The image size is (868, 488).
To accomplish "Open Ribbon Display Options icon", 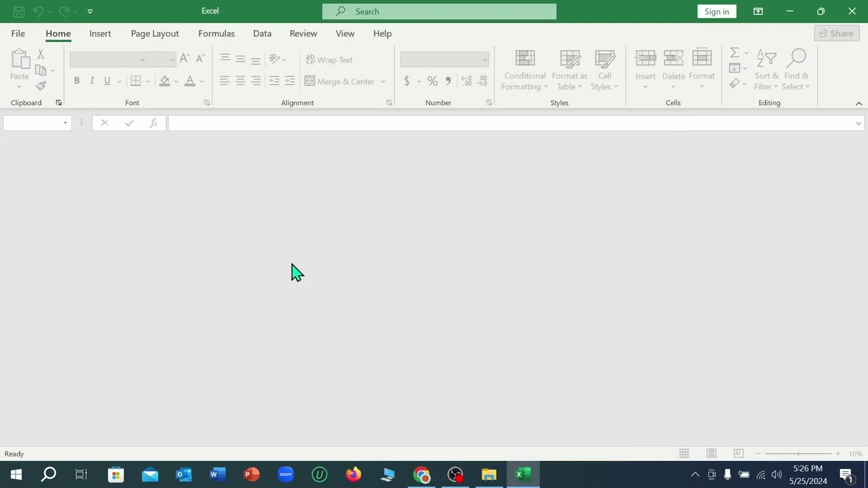I will [758, 12].
